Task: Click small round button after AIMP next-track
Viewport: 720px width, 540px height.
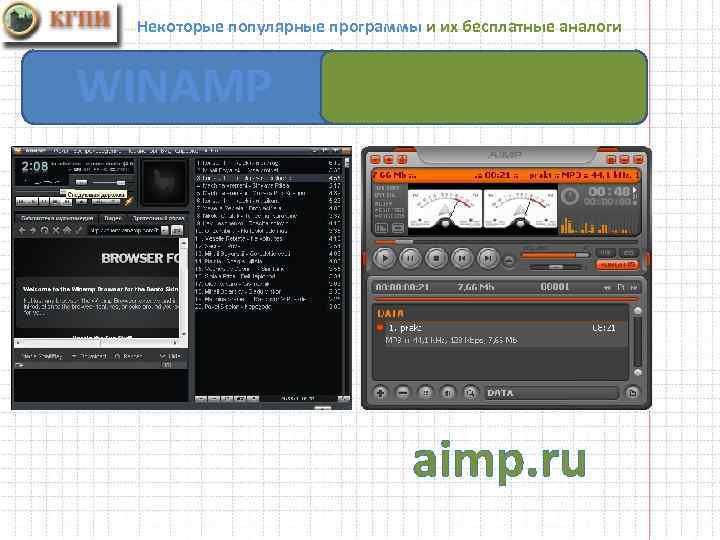Action: coord(509,261)
